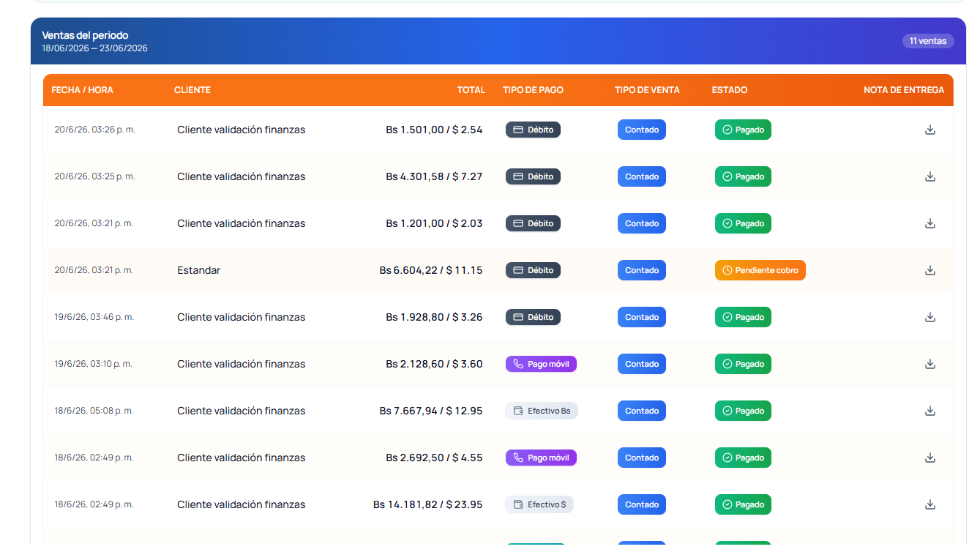Click timestamp 20/6/26, 03:25 p. m.
Viewport: 980px width, 552px height.
pos(95,176)
